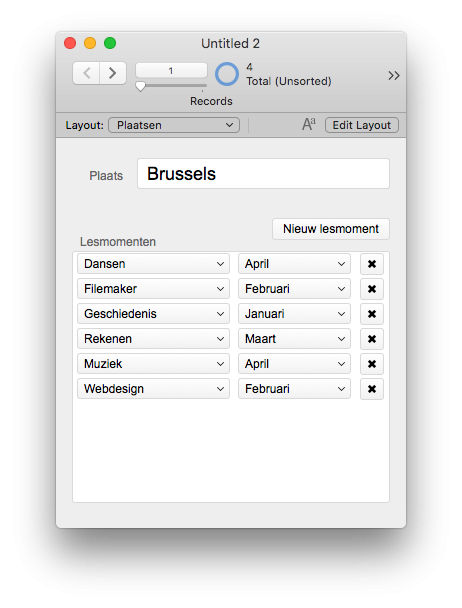462x608 pixels.
Task: Click the found set circle indicator
Action: coord(227,74)
